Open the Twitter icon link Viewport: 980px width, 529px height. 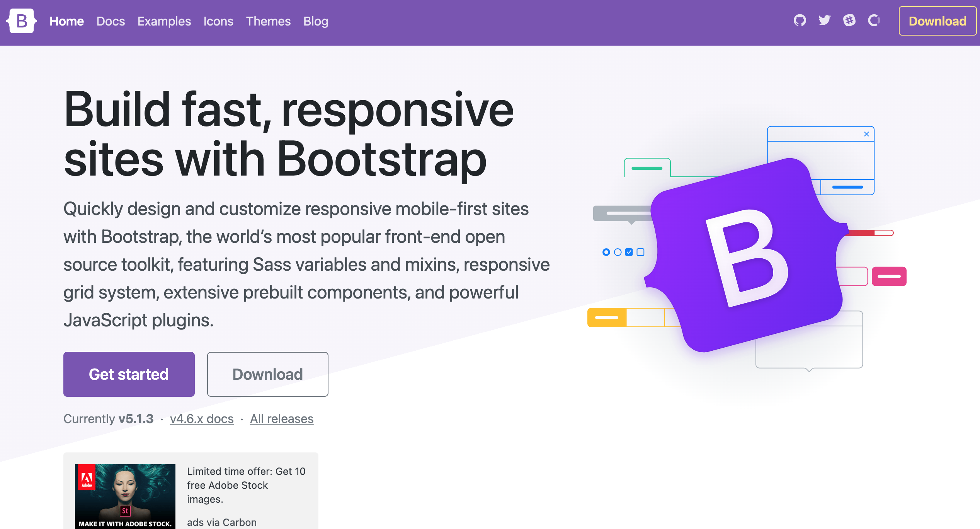[824, 20]
